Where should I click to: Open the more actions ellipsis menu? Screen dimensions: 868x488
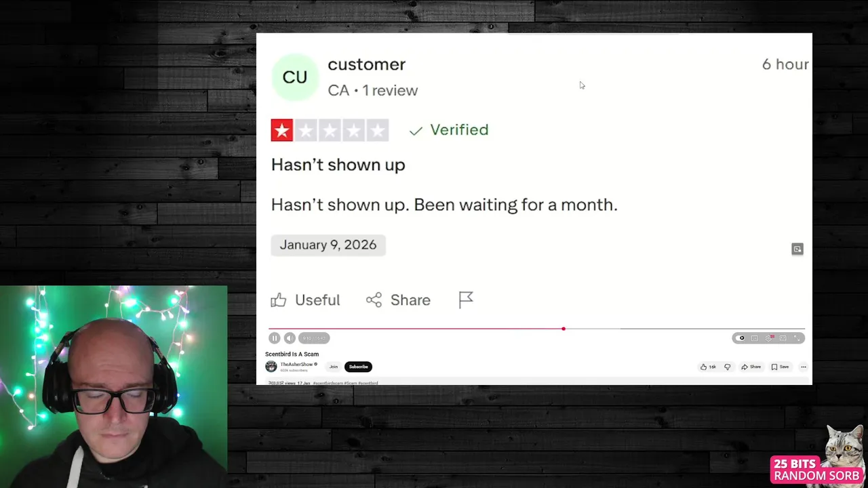(x=804, y=367)
